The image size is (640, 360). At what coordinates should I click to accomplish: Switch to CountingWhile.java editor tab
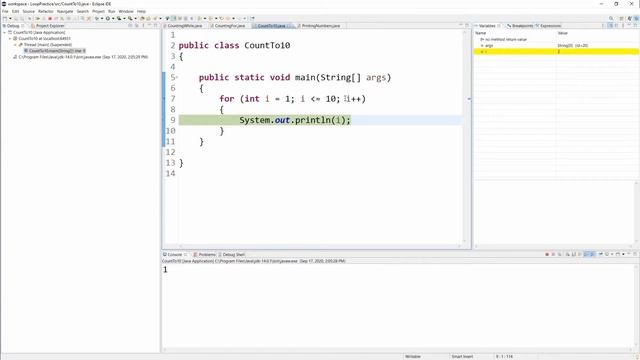[185, 26]
